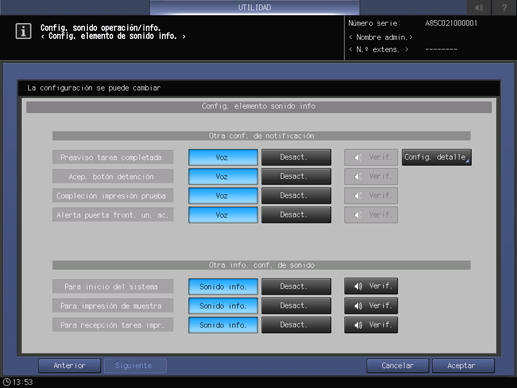
Task: Set Acep. botón detención to Desact.
Action: [296, 177]
